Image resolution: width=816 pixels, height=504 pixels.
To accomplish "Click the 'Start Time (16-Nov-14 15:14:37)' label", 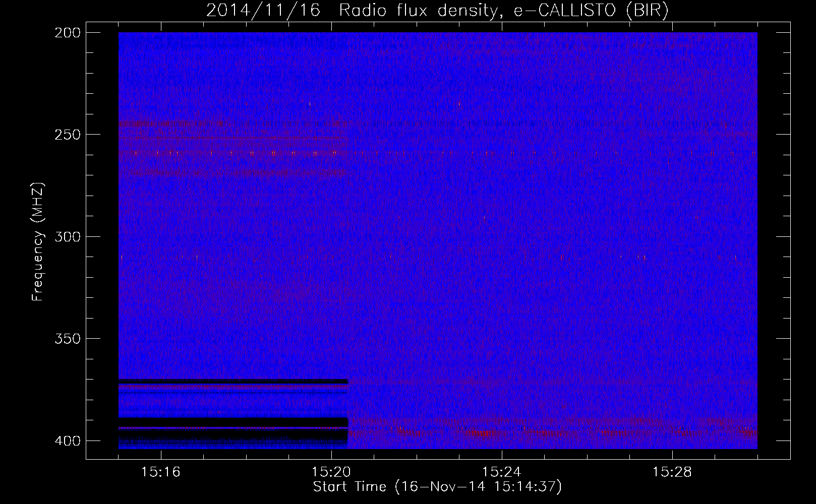I will coord(437,487).
